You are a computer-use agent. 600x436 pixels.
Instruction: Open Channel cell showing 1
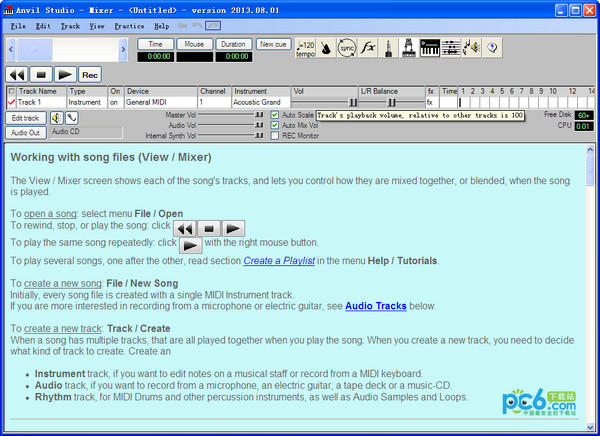pos(214,102)
